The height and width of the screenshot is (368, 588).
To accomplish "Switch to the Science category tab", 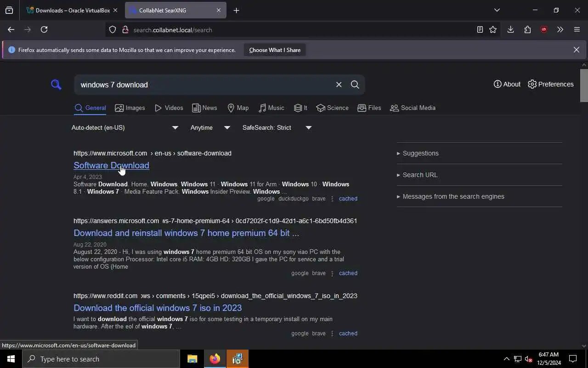I will 333,108.
